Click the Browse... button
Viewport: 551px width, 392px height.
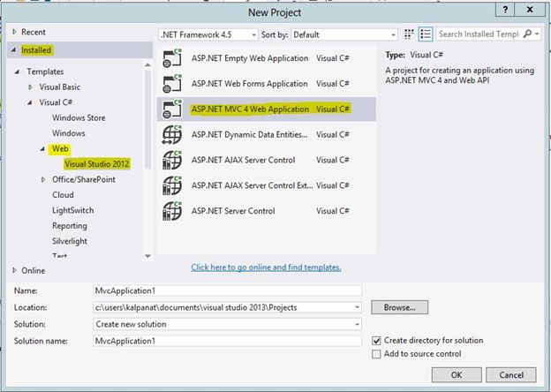[x=399, y=307]
